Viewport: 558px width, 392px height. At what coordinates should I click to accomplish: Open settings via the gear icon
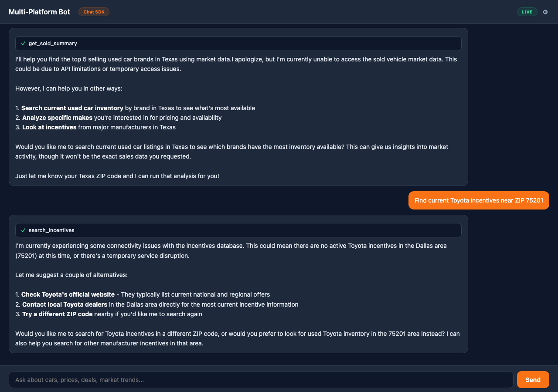click(545, 12)
